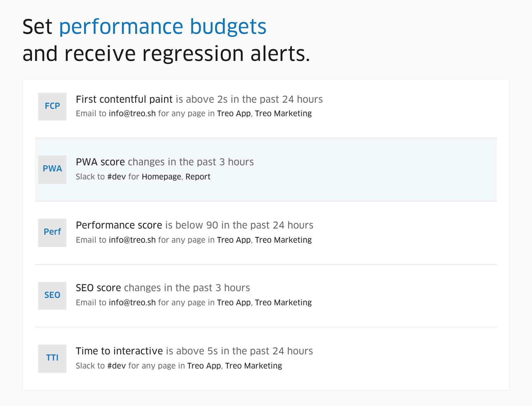This screenshot has width=532, height=406.
Task: Open the First contentful paint alert title
Action: (x=124, y=99)
